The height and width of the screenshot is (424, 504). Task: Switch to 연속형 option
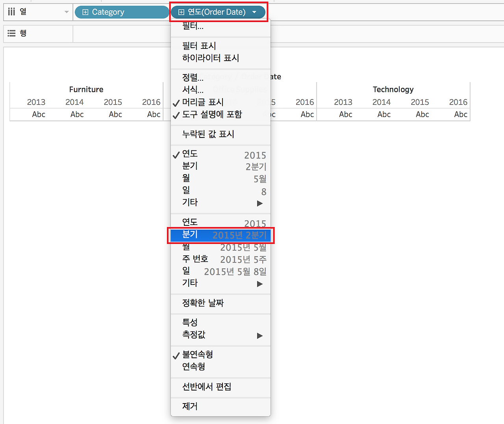tap(220, 367)
